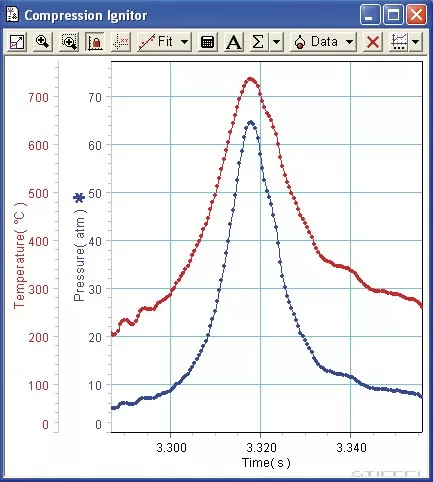
Task: Click the Time (s) axis label
Action: click(266, 463)
